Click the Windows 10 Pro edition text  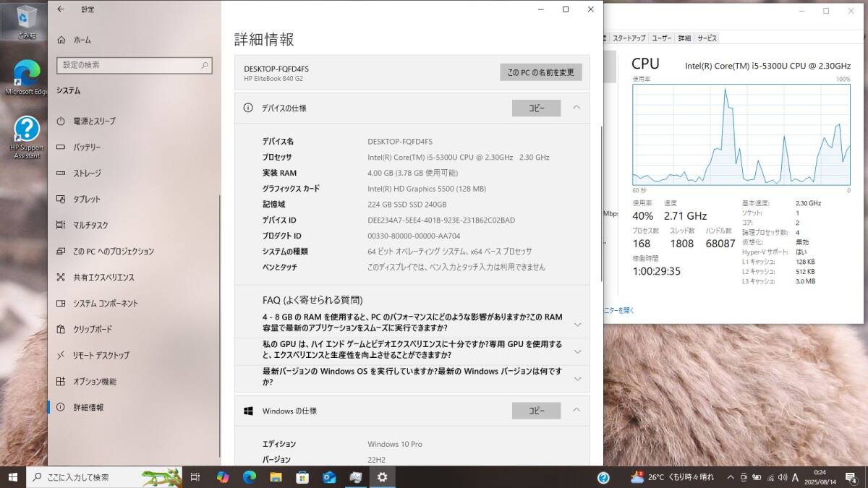[395, 444]
